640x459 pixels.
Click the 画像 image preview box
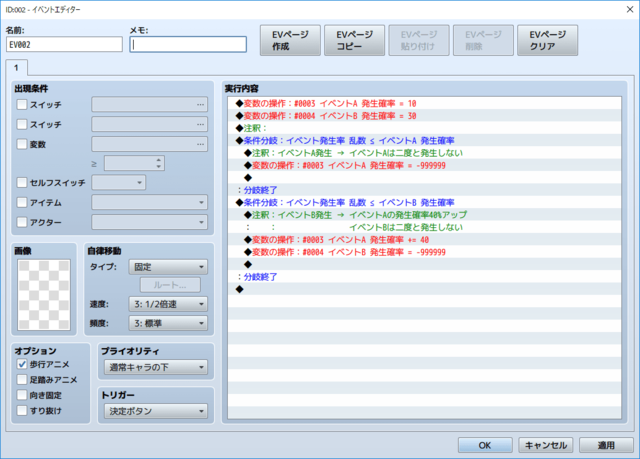pos(44,295)
